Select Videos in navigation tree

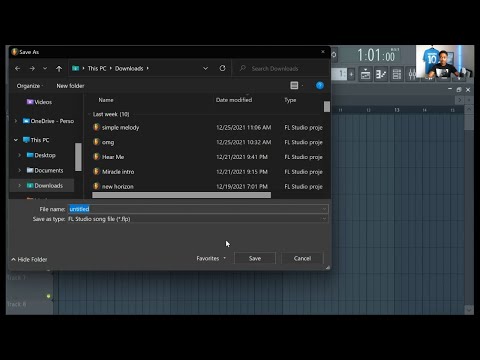[39, 102]
